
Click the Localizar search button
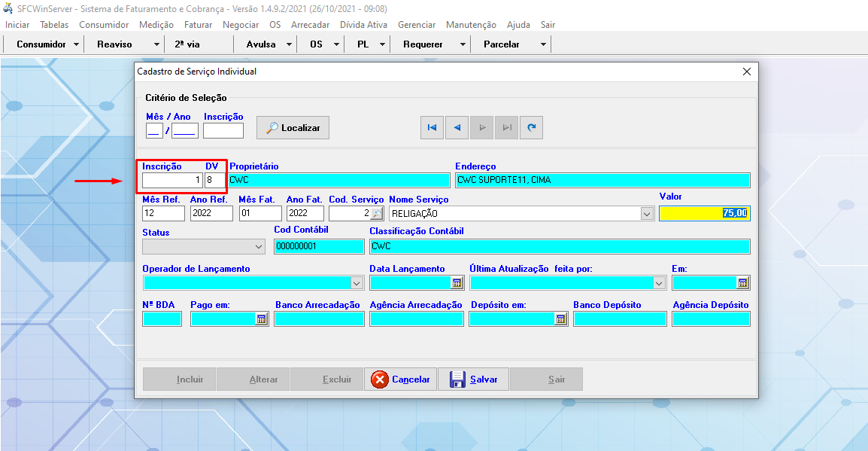293,128
